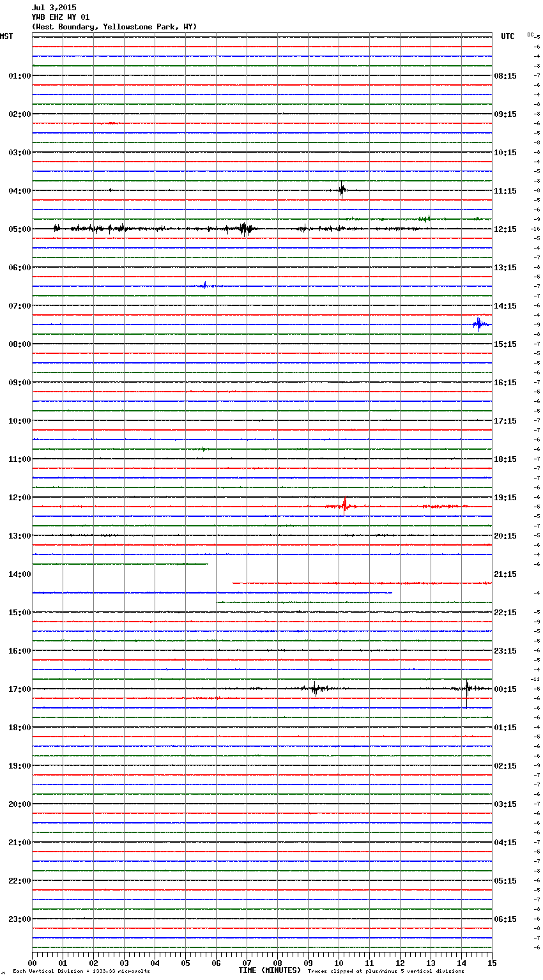
Task: Click the red seismic spike on the 12:15 trace
Action: [x=345, y=505]
